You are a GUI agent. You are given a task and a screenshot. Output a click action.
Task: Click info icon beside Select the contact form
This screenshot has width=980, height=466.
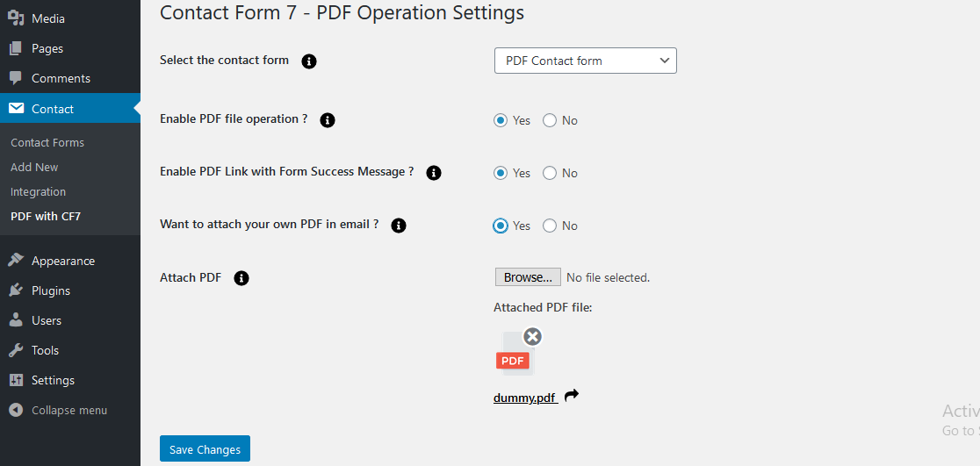[x=309, y=61]
